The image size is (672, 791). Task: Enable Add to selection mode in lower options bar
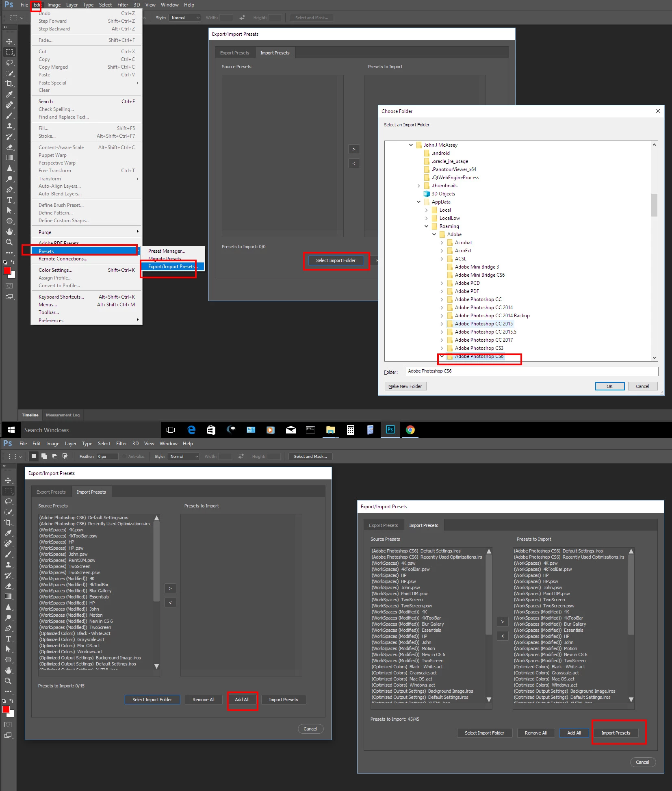44,456
